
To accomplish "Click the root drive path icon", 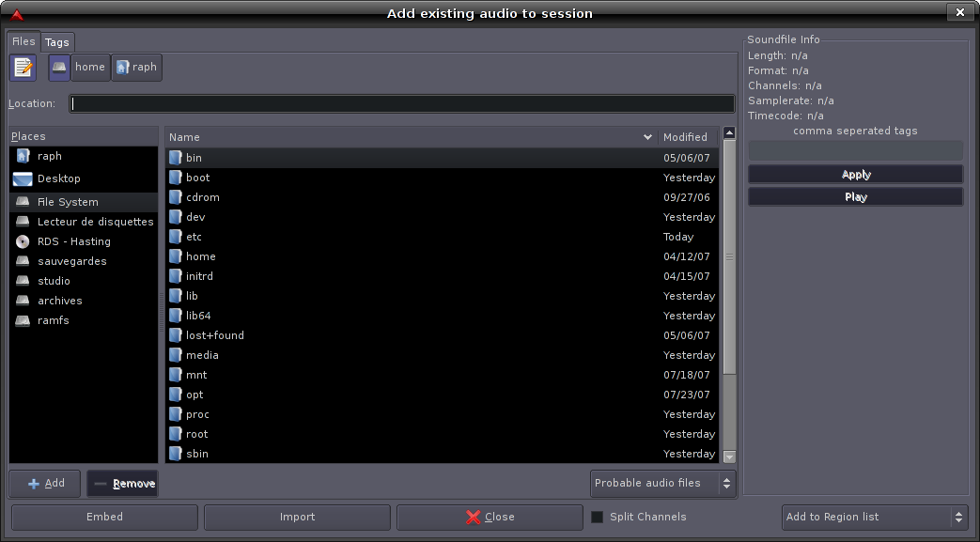I will click(59, 68).
